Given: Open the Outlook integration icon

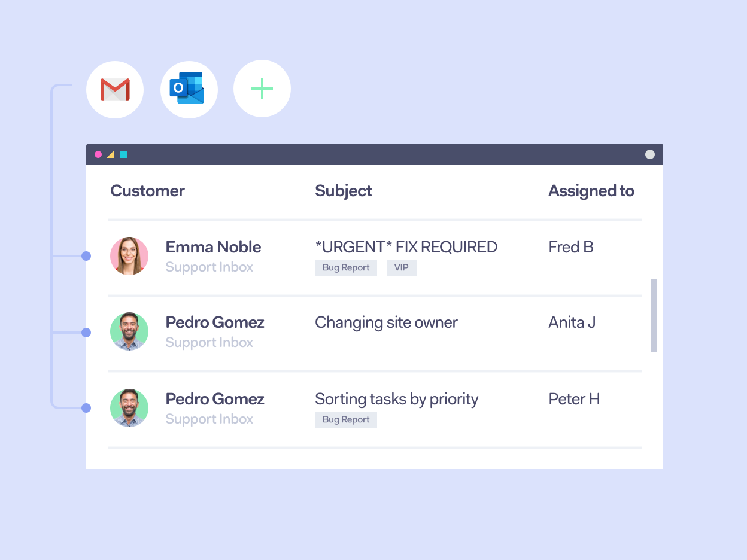Looking at the screenshot, I should (189, 90).
